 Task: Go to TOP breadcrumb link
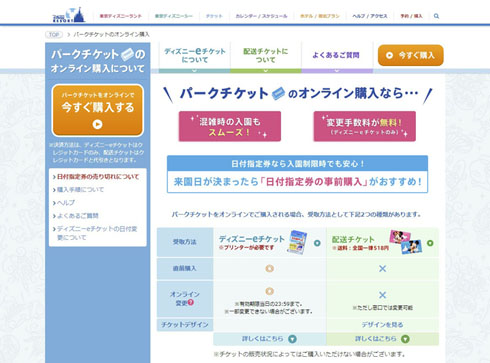(54, 34)
